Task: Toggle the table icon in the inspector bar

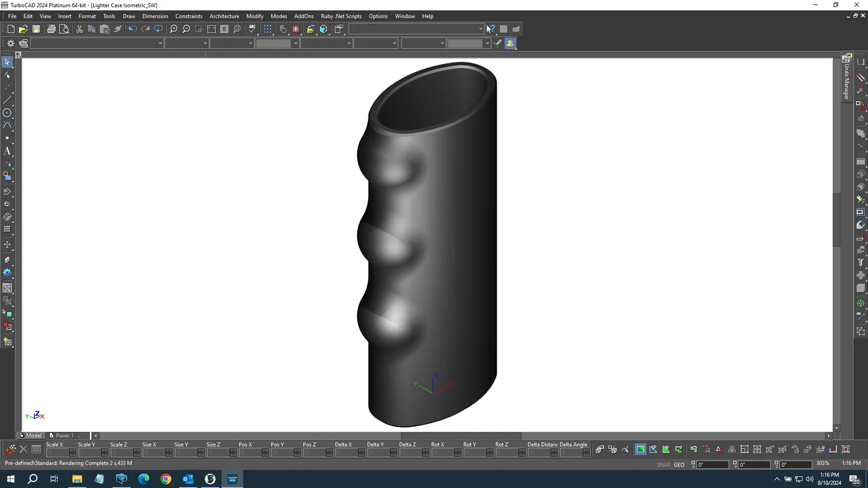Action: coord(36,450)
